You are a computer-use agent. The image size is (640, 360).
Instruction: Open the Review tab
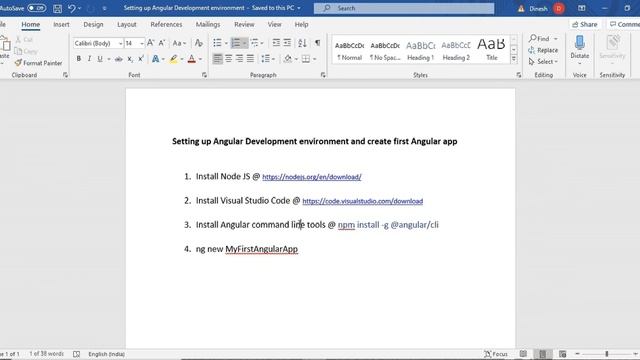tap(244, 24)
